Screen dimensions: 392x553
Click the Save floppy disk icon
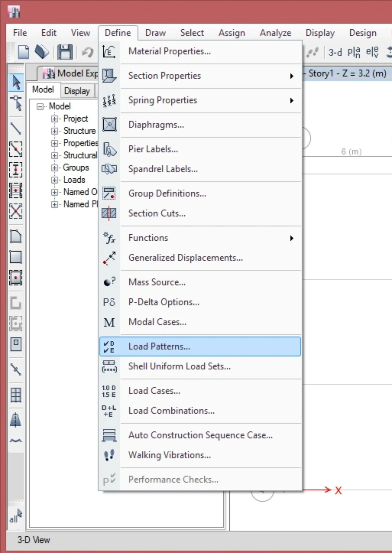coord(65,52)
